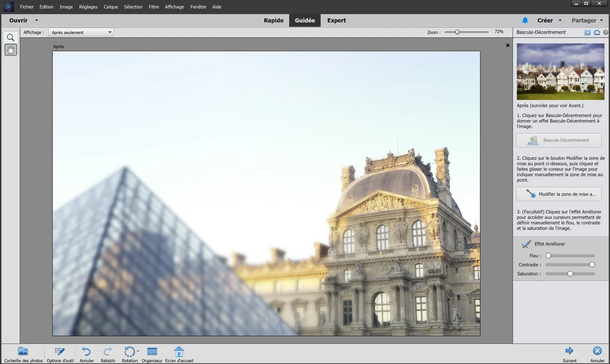Adjust the Saturation slider

(x=570, y=274)
